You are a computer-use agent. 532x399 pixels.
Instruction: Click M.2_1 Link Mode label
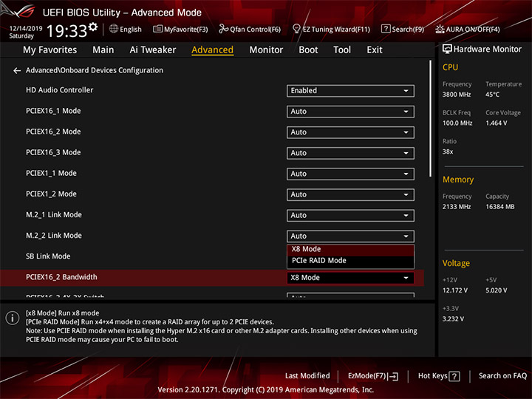pyautogui.click(x=54, y=215)
